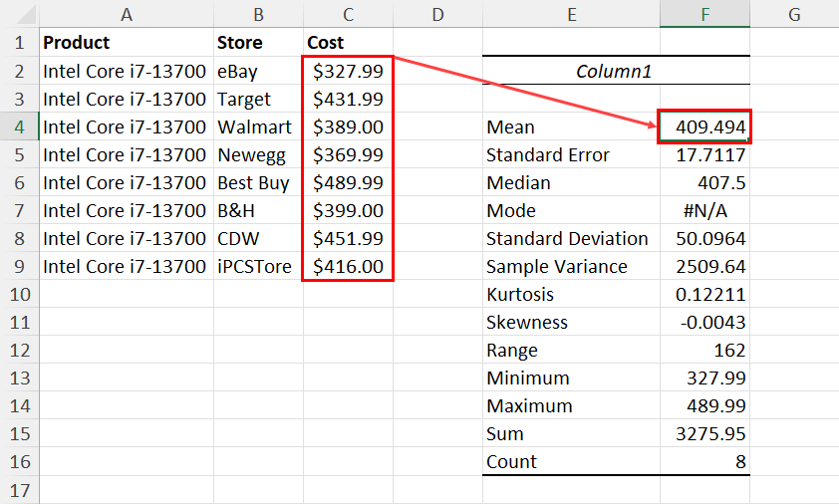The height and width of the screenshot is (504, 839).
Task: Click the Standard Deviation label
Action: 572,238
